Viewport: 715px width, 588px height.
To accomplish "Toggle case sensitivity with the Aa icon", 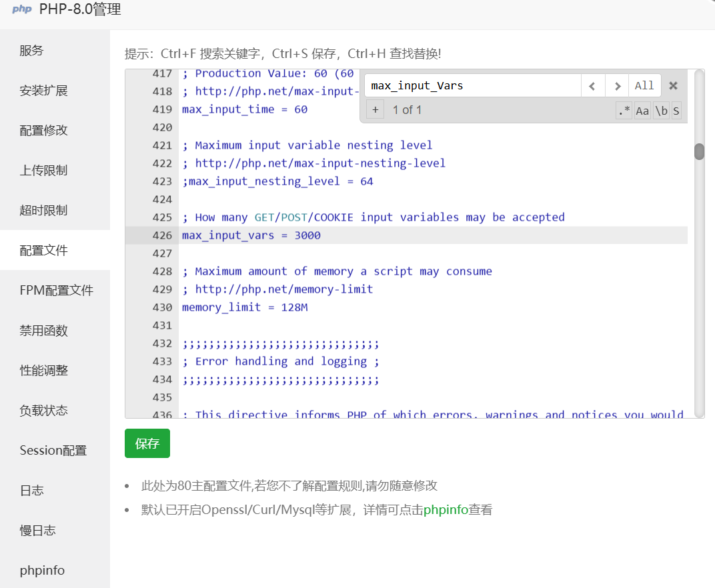I will 642,111.
